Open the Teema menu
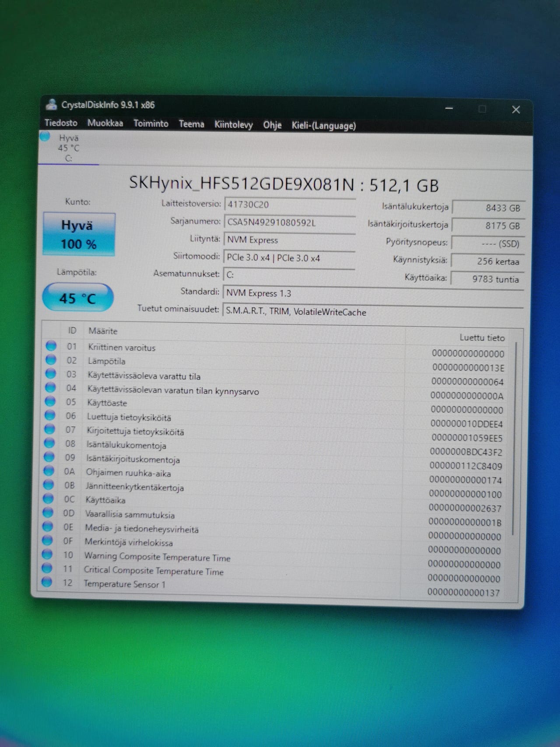The image size is (560, 747). coord(191,124)
